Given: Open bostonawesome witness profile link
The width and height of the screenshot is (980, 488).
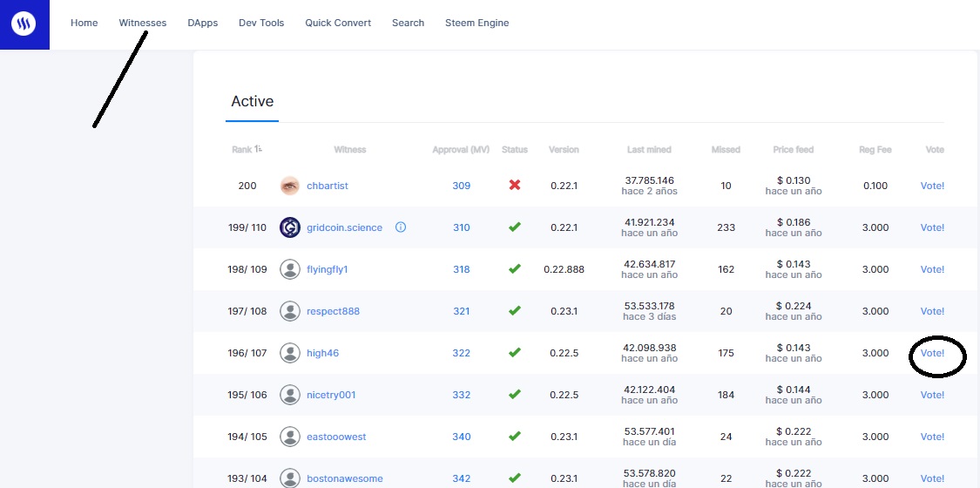Looking at the screenshot, I should point(344,478).
